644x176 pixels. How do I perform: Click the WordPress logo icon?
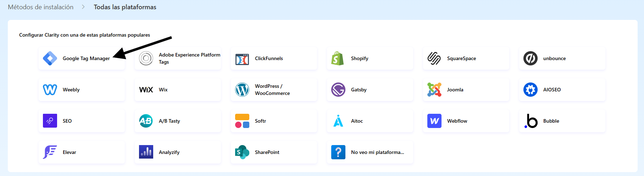point(242,90)
